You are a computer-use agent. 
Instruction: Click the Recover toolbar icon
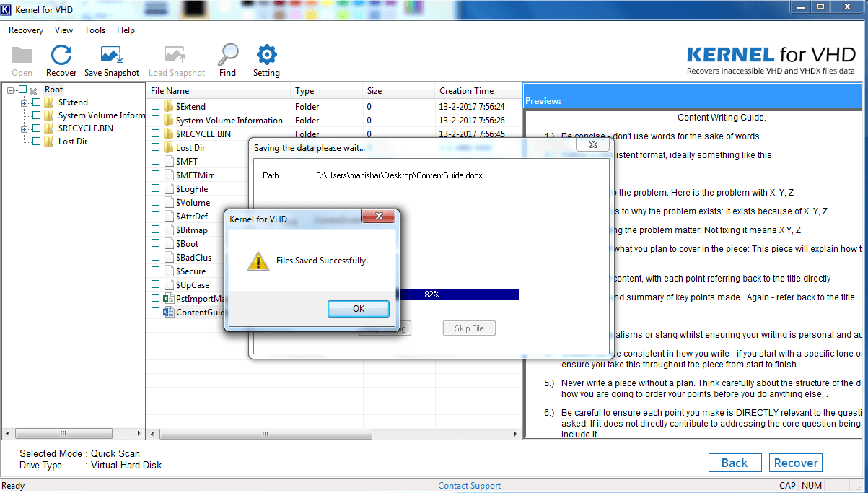(x=61, y=56)
